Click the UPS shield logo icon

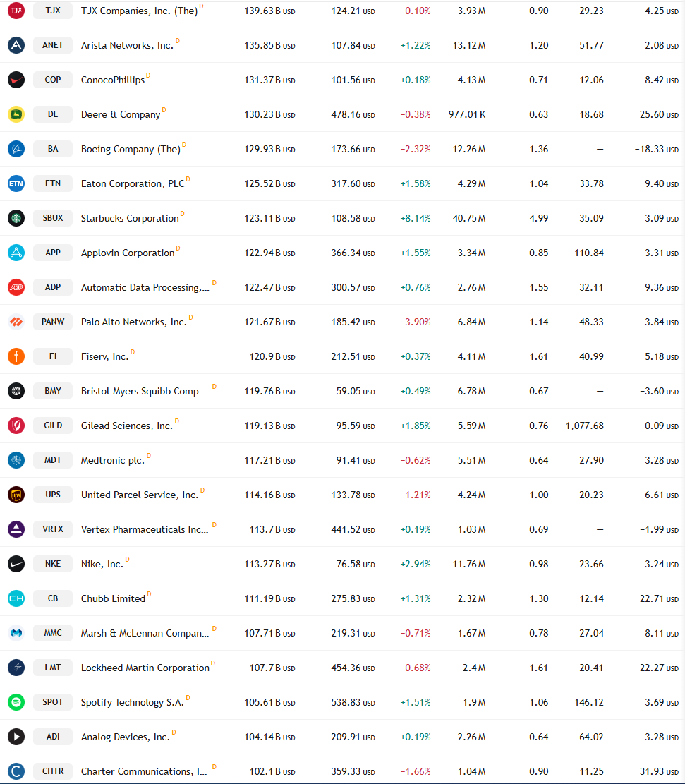point(16,495)
